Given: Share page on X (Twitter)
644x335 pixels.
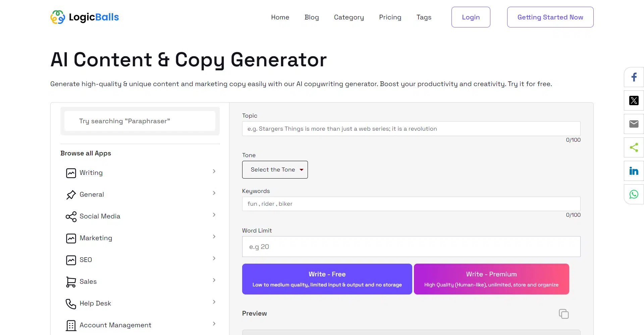Looking at the screenshot, I should (x=634, y=100).
